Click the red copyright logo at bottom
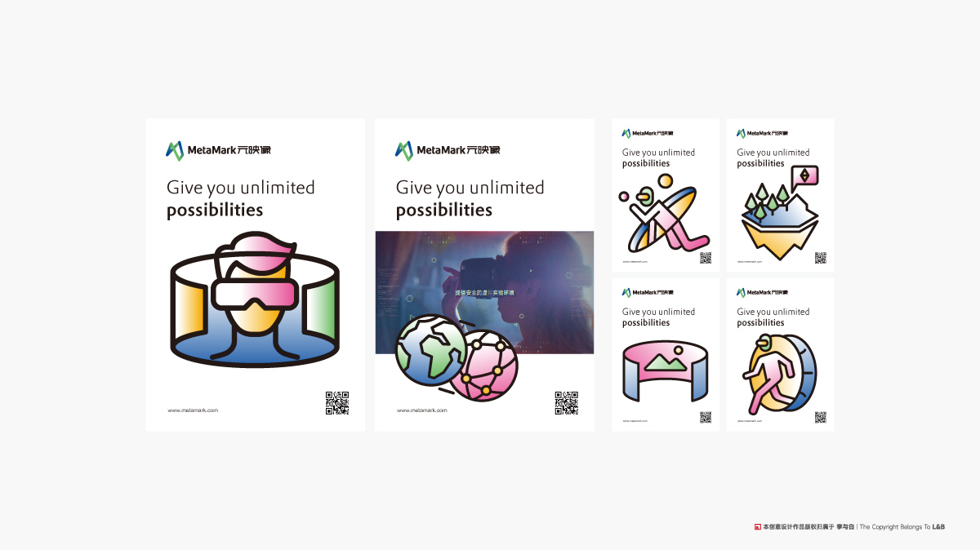This screenshot has width=980, height=550. (x=757, y=527)
